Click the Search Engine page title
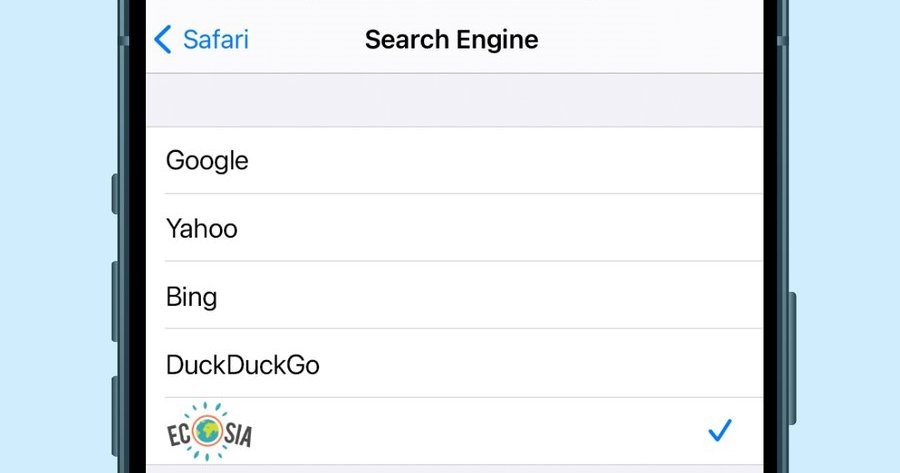900x473 pixels. pyautogui.click(x=451, y=40)
